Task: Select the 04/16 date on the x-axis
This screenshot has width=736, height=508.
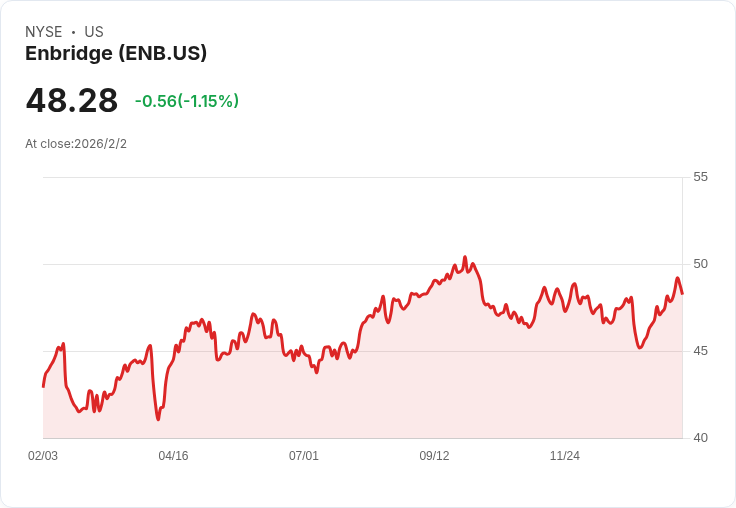Action: [173, 456]
